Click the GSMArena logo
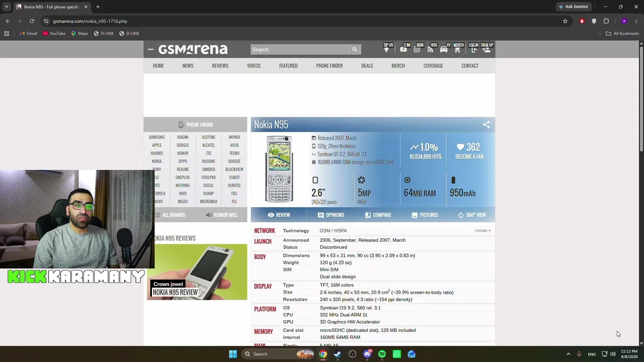The image size is (644, 362). tap(193, 49)
